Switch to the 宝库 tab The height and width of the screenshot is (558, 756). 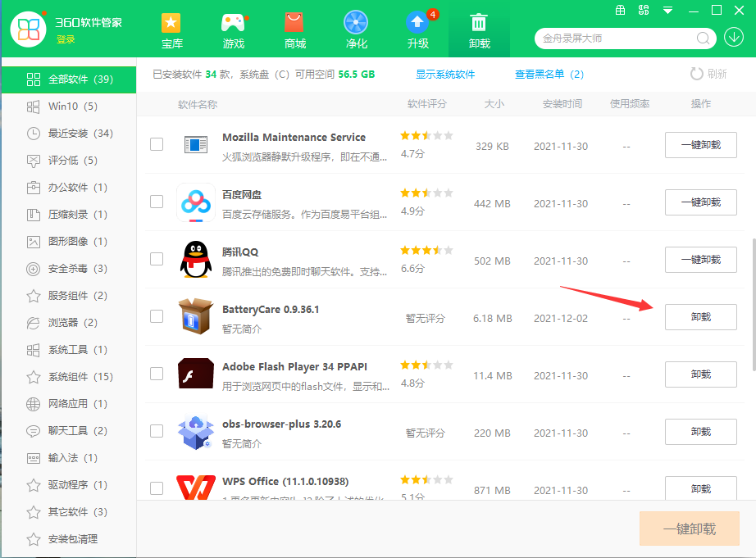click(171, 29)
